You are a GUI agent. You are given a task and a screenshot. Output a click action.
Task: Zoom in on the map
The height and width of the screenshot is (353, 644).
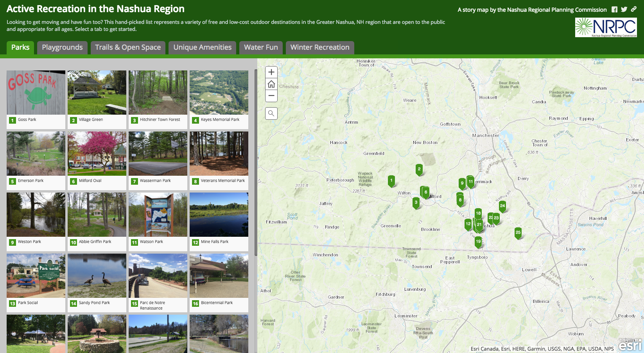(x=271, y=72)
